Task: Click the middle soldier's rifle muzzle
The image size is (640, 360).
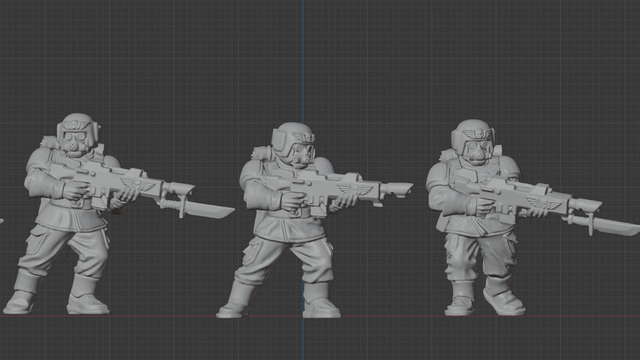Action: click(x=396, y=189)
